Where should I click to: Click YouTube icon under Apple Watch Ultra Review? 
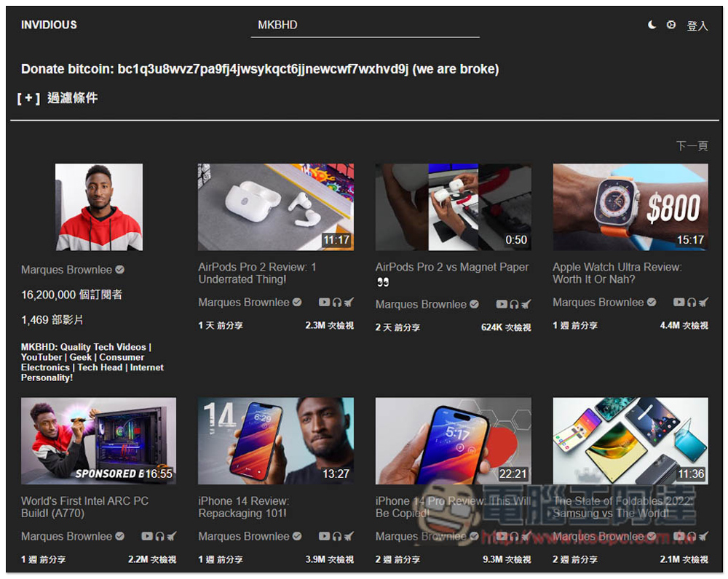[x=678, y=303]
